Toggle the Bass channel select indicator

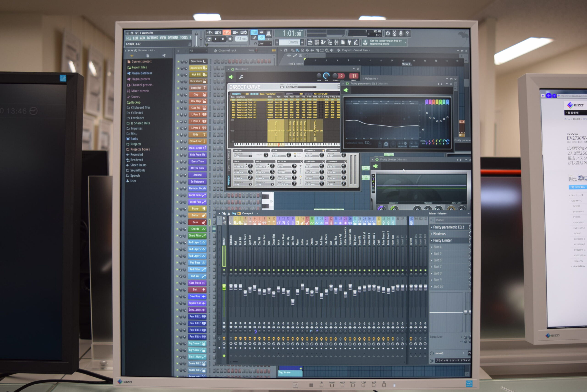point(210,222)
